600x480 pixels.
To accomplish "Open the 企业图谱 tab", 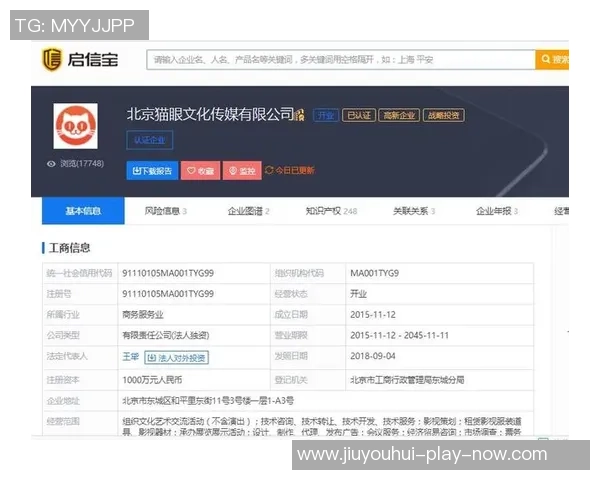I will pyautogui.click(x=248, y=211).
